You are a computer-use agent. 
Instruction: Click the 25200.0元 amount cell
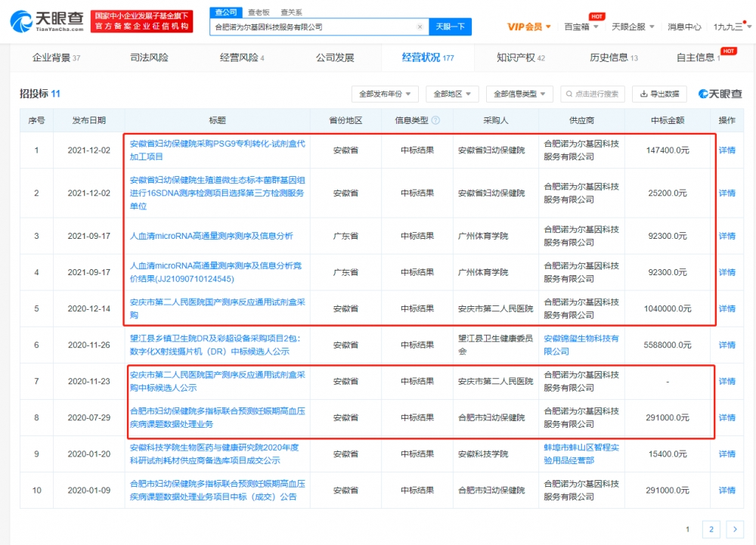pos(668,194)
